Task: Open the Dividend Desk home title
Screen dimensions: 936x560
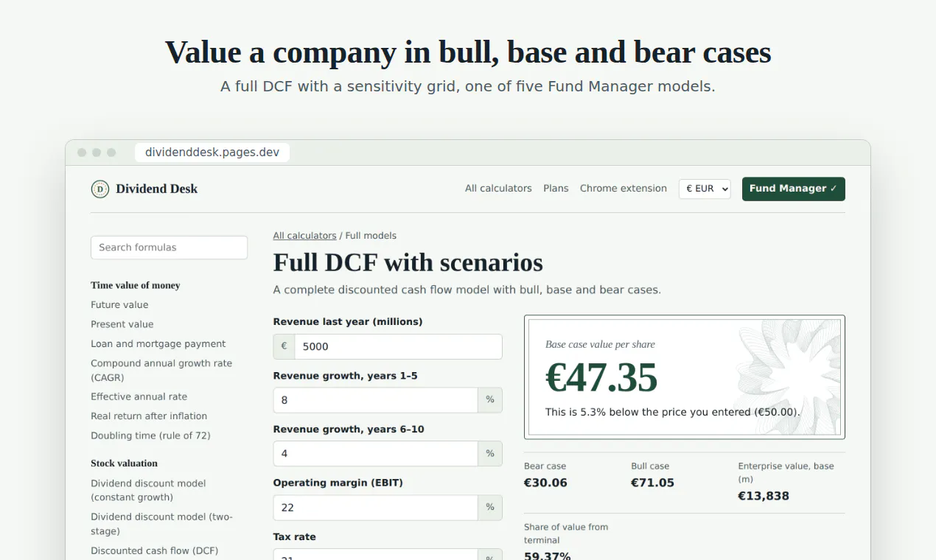Action: pyautogui.click(x=156, y=189)
